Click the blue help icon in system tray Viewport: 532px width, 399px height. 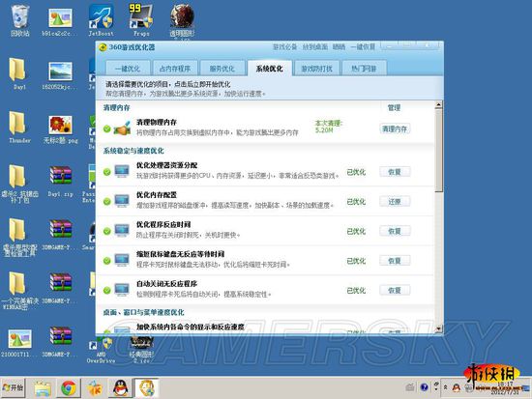(x=424, y=387)
